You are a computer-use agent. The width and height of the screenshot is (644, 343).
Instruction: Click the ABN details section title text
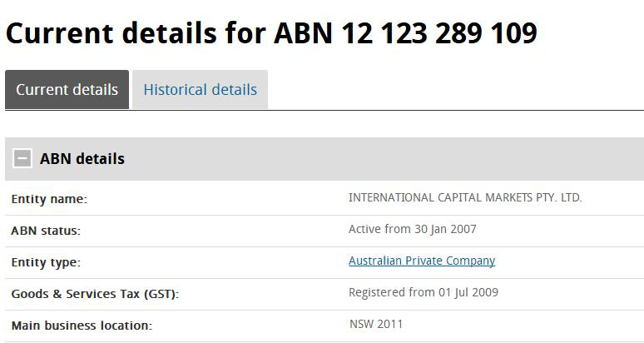pyautogui.click(x=82, y=159)
